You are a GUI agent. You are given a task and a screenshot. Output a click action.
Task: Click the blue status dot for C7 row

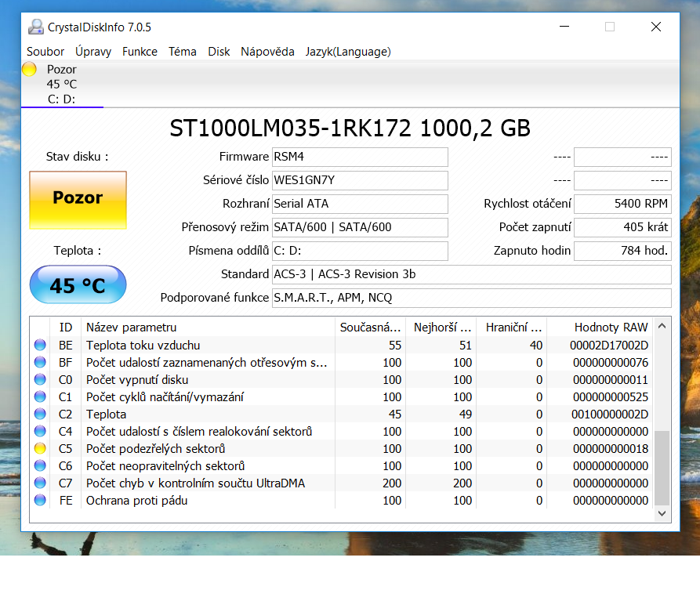pyautogui.click(x=40, y=483)
